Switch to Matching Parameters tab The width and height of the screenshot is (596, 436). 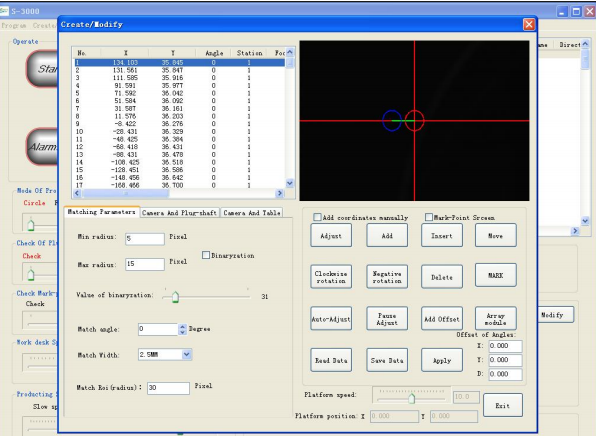[101, 212]
